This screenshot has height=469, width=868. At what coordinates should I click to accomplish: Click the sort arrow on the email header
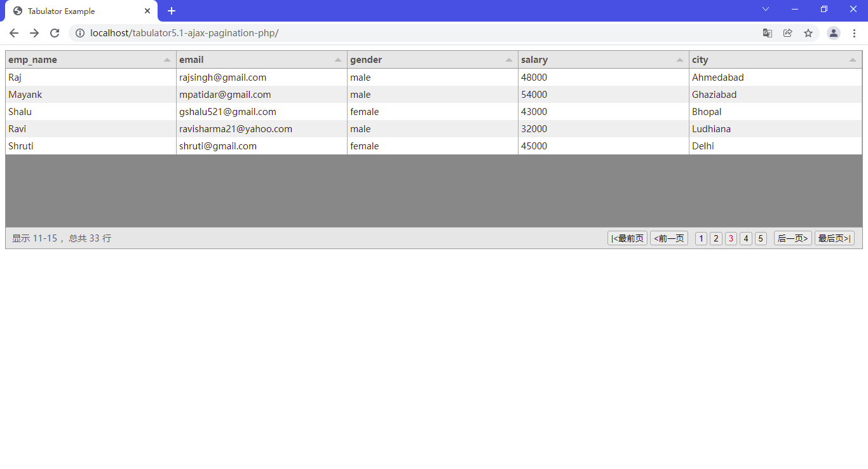coord(338,59)
